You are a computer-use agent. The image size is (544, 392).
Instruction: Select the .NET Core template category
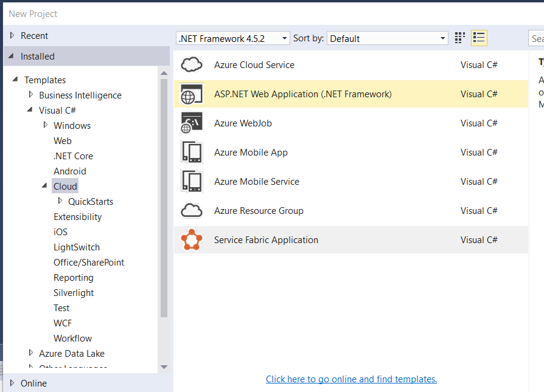(x=73, y=156)
